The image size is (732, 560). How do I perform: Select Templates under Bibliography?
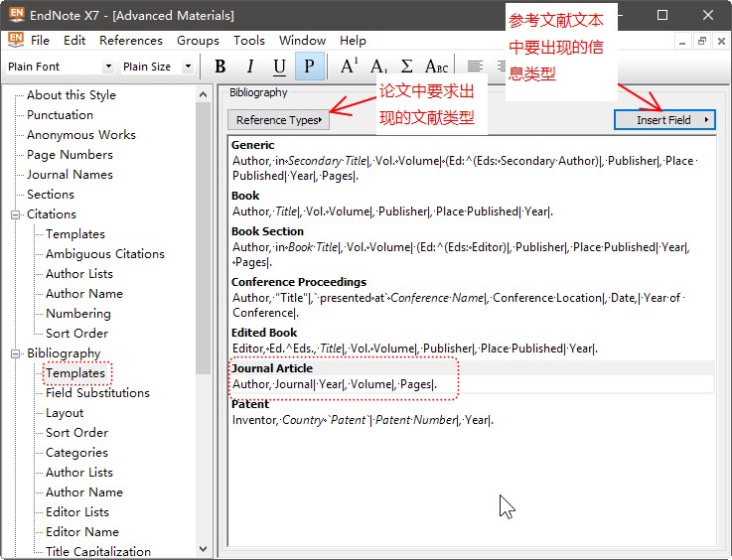click(75, 373)
